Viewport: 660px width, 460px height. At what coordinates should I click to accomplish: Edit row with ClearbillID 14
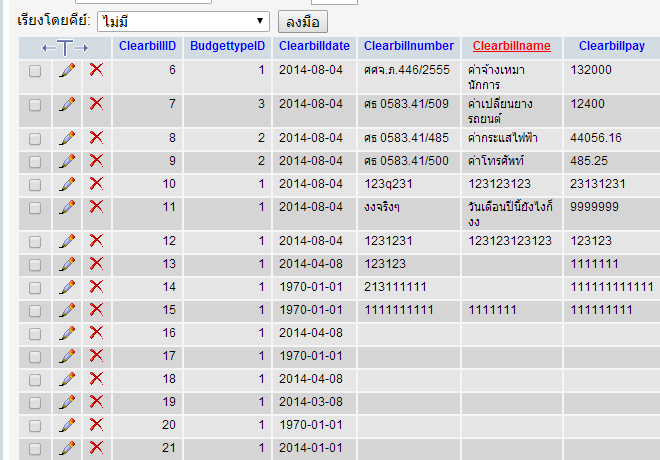pyautogui.click(x=67, y=287)
